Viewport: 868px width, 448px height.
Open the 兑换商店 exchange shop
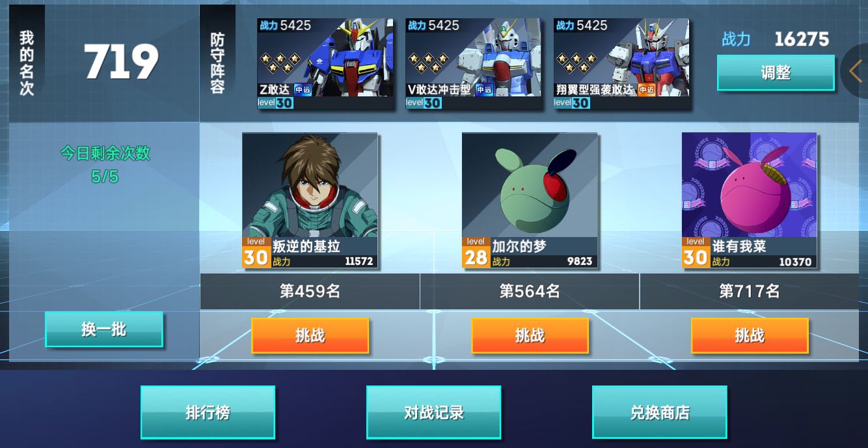pyautogui.click(x=660, y=413)
